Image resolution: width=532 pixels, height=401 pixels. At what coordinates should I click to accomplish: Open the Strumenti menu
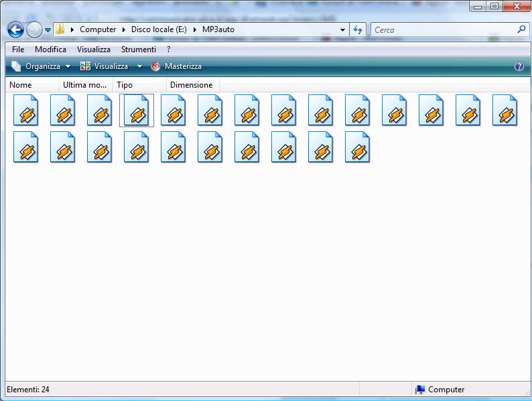click(138, 50)
